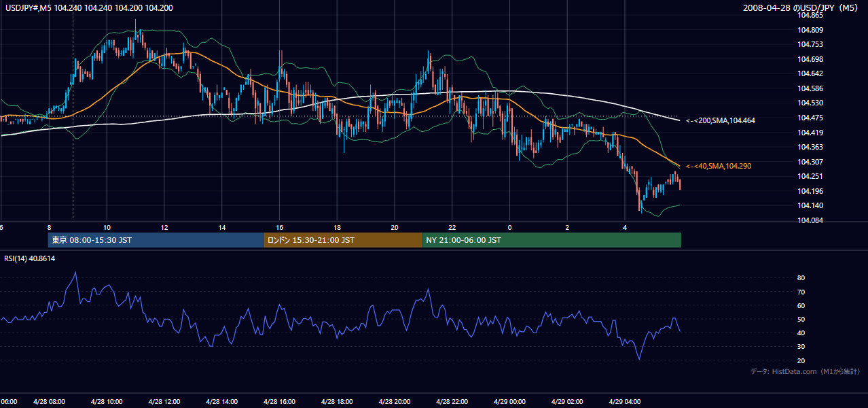The width and height of the screenshot is (868, 408).
Task: Click the 4/29 00:00 time axis label
Action: pyautogui.click(x=509, y=402)
